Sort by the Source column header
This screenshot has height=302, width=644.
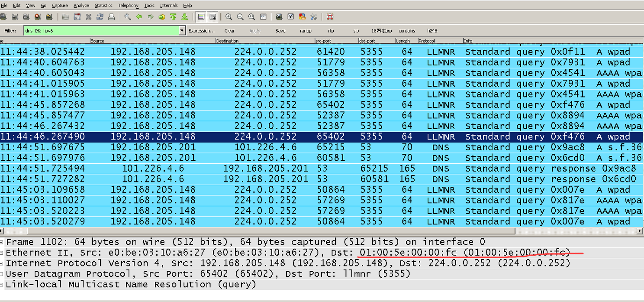coord(153,41)
